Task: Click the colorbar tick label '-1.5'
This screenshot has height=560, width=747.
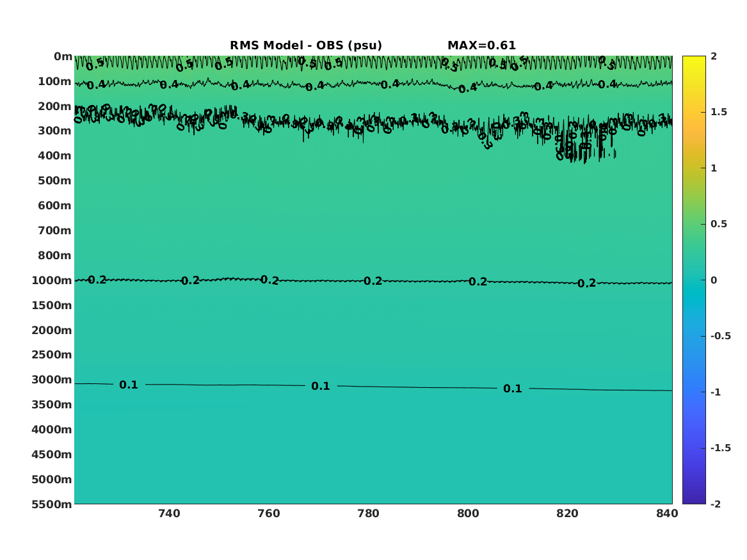Action: click(x=720, y=448)
